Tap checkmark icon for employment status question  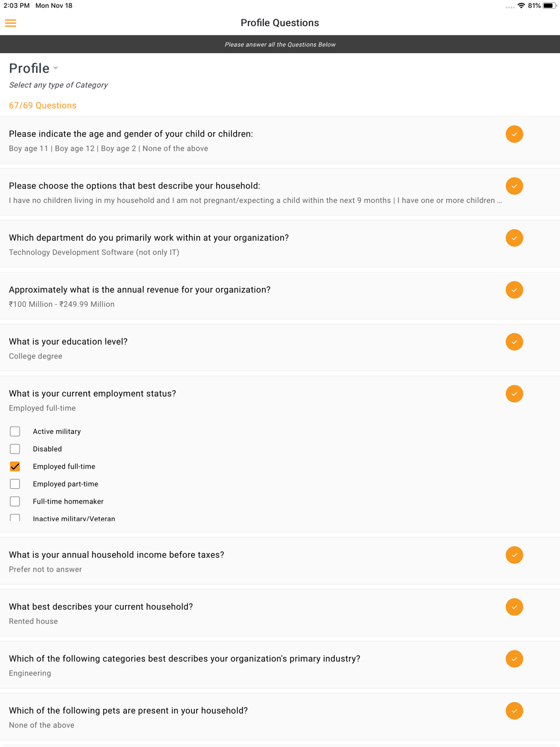(x=514, y=394)
